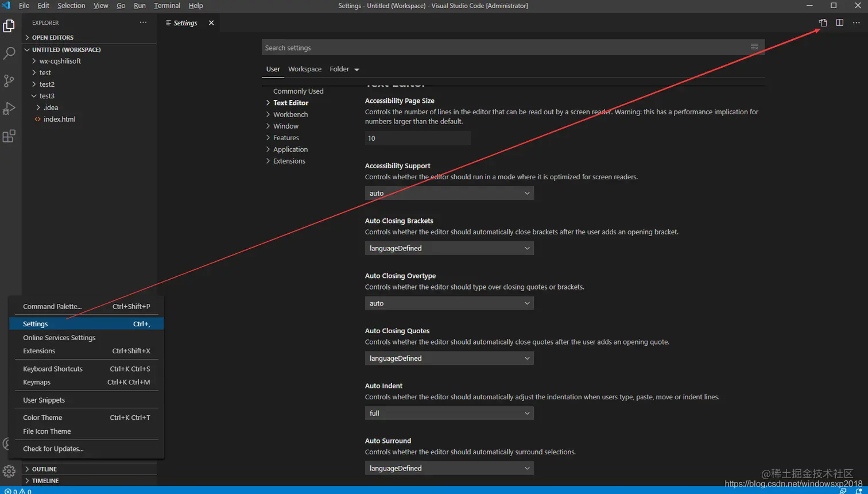Open editor More Actions ellipsis menu
Viewport: 868px width, 494px height.
tap(856, 23)
